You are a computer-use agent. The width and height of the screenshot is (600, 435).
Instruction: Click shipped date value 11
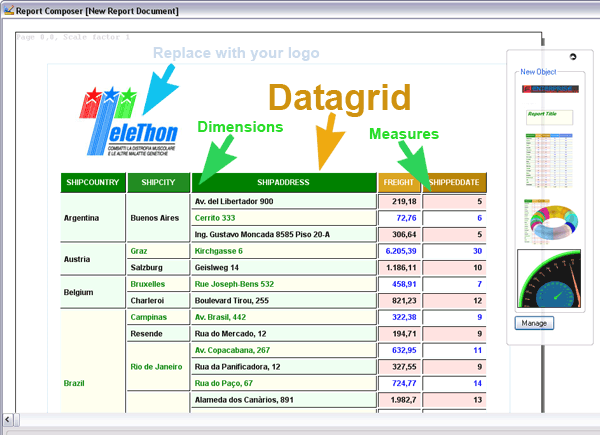pos(454,350)
